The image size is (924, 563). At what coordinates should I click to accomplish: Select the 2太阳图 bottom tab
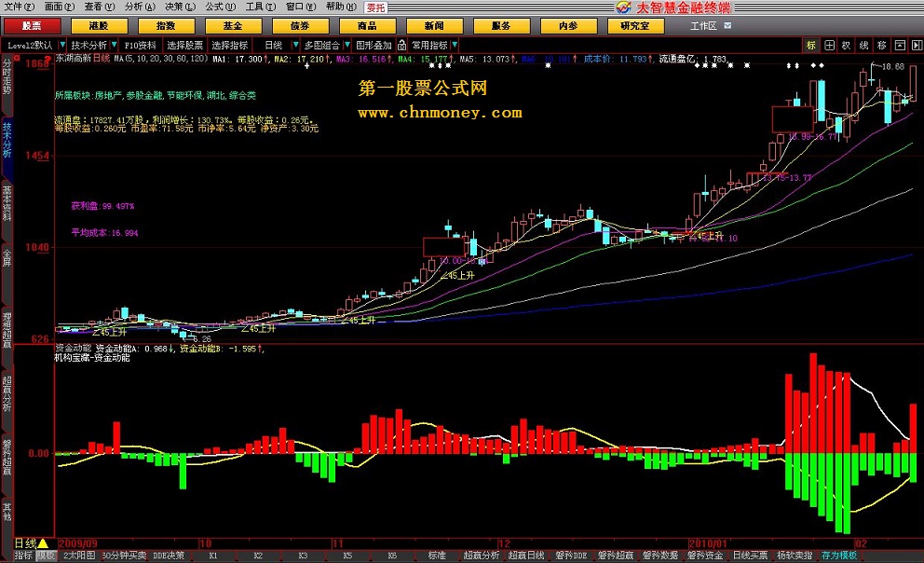click(x=79, y=556)
